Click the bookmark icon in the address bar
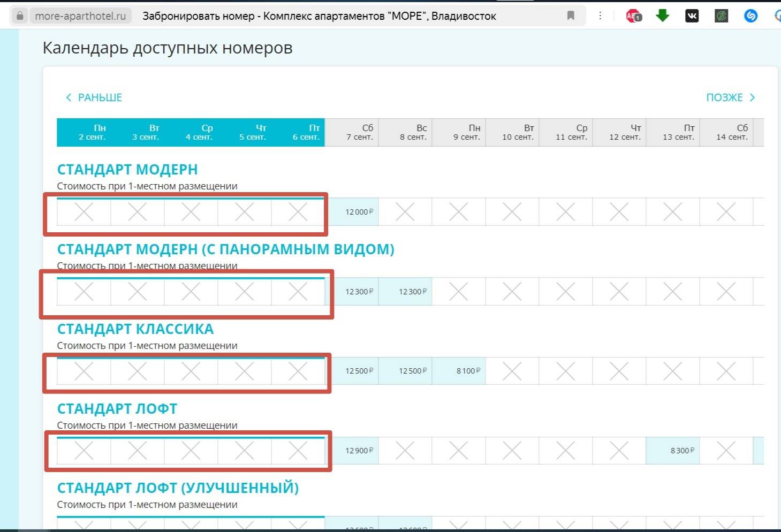 coord(571,16)
